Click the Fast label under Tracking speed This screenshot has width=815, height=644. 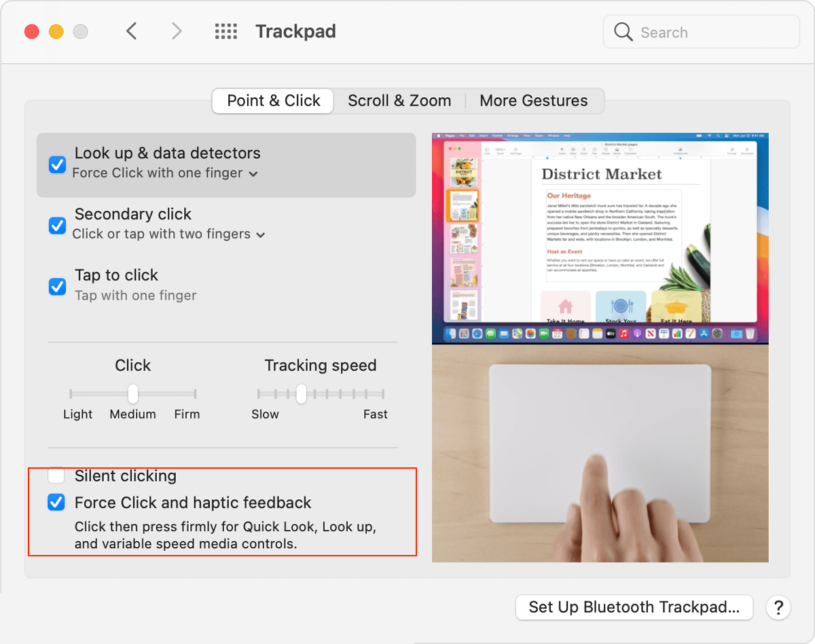pos(375,414)
